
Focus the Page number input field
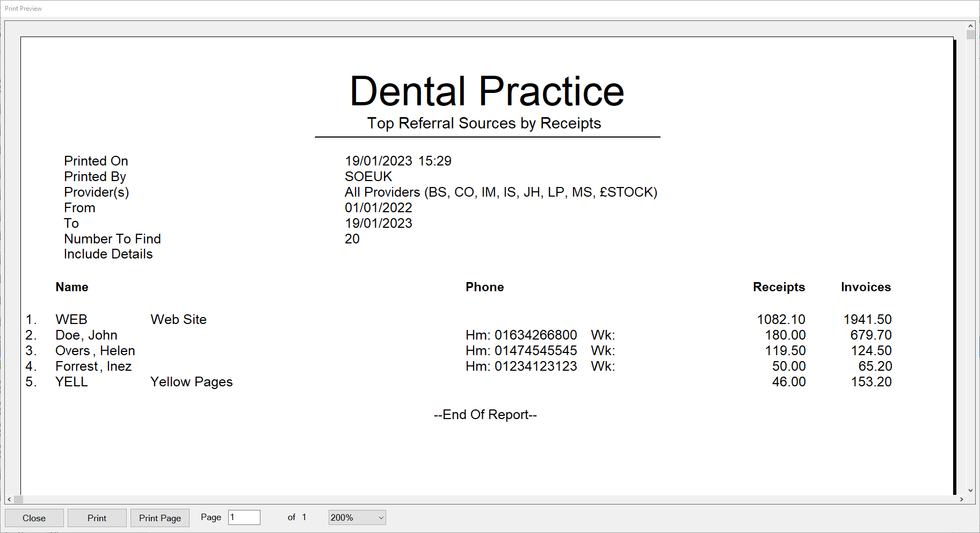pyautogui.click(x=244, y=517)
